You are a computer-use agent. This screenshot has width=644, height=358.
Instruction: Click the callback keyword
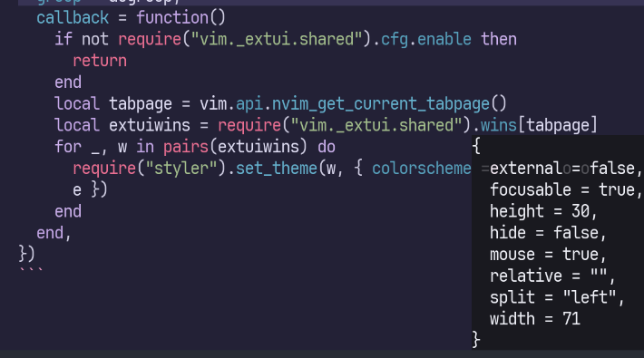(73, 18)
